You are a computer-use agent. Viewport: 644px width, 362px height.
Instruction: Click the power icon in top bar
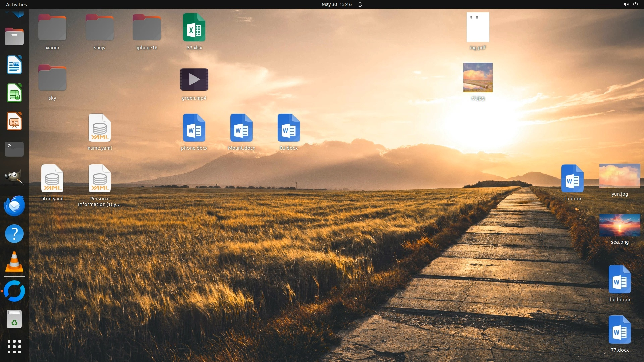(635, 4)
